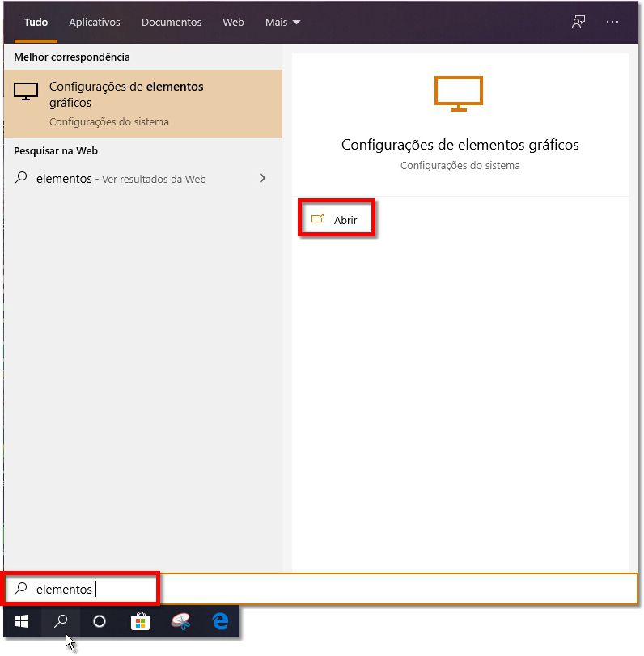This screenshot has width=644, height=656.
Task: Select the Documentos tab
Action: [x=172, y=22]
